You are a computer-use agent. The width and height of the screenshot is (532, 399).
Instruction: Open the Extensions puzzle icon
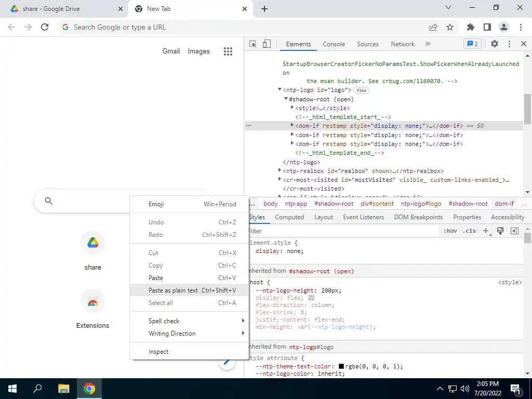tap(471, 27)
